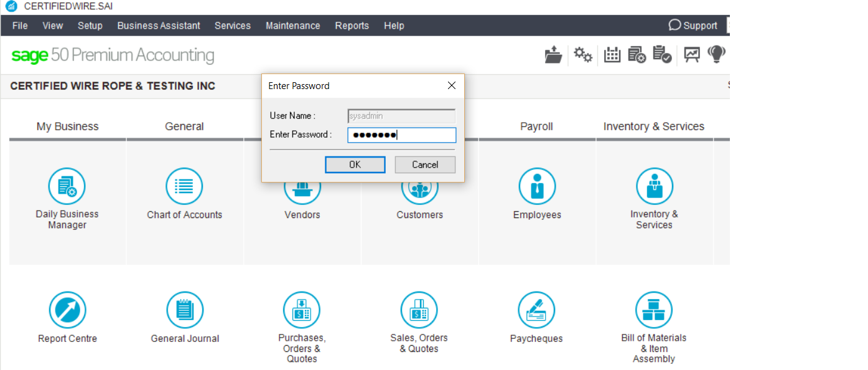Launch the Report Centre icon
The height and width of the screenshot is (370, 868).
click(x=67, y=310)
